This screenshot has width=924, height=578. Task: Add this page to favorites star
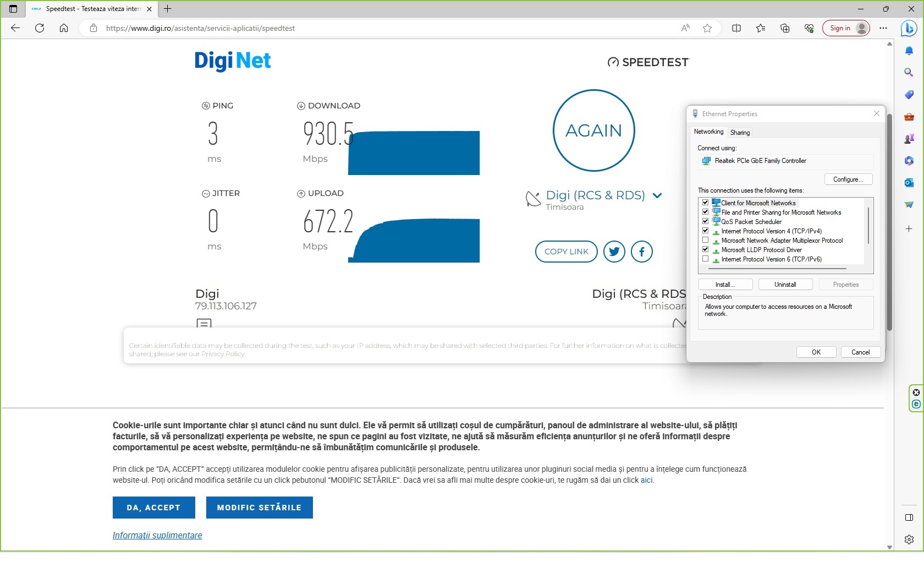707,28
